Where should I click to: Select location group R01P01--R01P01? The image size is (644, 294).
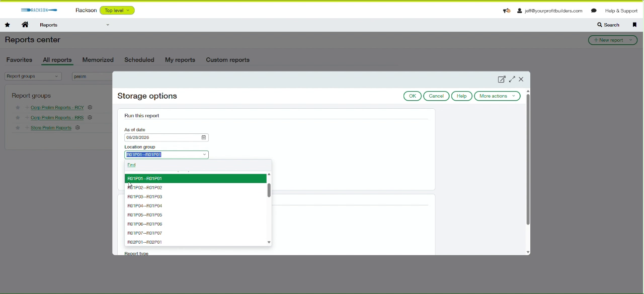pyautogui.click(x=196, y=179)
